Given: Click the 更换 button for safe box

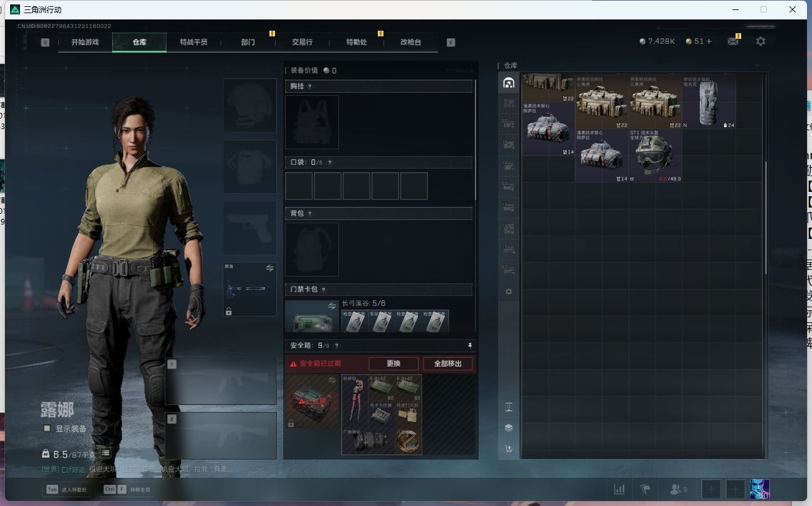Looking at the screenshot, I should 393,364.
